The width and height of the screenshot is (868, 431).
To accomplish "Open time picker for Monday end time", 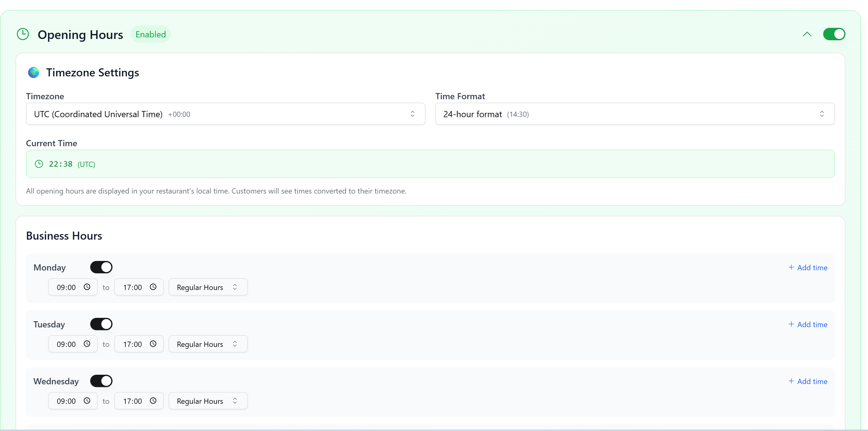I will pos(153,287).
